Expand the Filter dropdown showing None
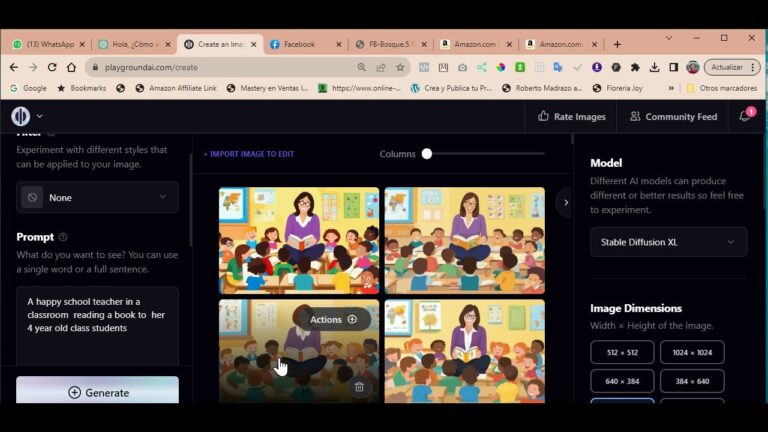 [97, 197]
